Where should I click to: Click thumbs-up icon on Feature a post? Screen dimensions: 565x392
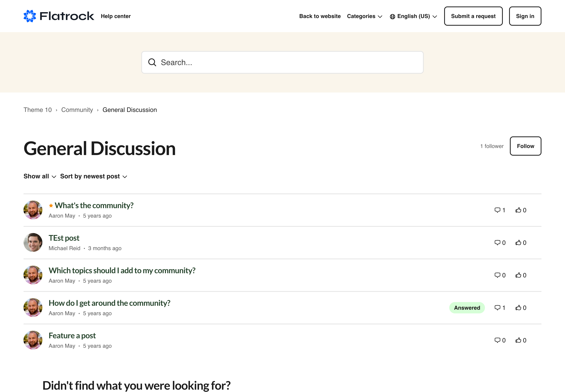point(518,340)
